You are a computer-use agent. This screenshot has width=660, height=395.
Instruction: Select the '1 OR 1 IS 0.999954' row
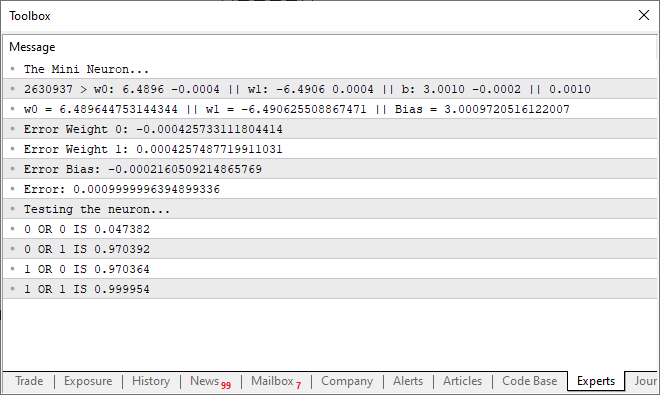pyautogui.click(x=330, y=289)
